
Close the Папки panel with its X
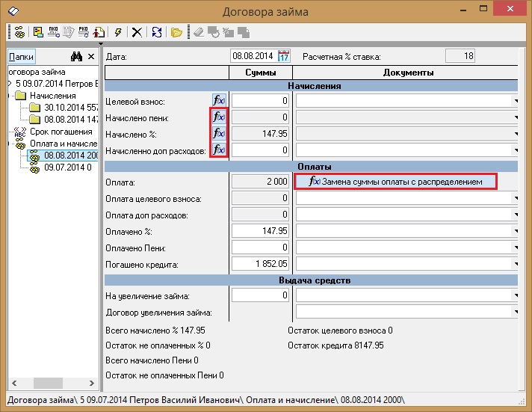(91, 56)
